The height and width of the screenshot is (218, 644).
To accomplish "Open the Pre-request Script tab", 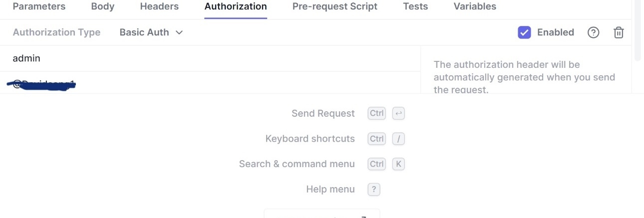I will [x=335, y=6].
